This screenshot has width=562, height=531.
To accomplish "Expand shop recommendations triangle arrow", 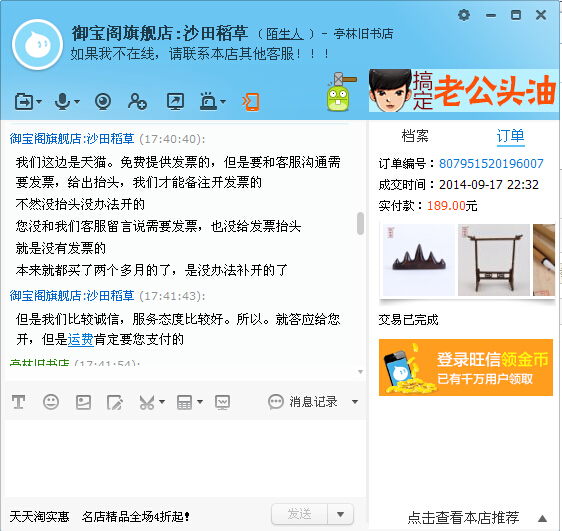I will tap(543, 518).
